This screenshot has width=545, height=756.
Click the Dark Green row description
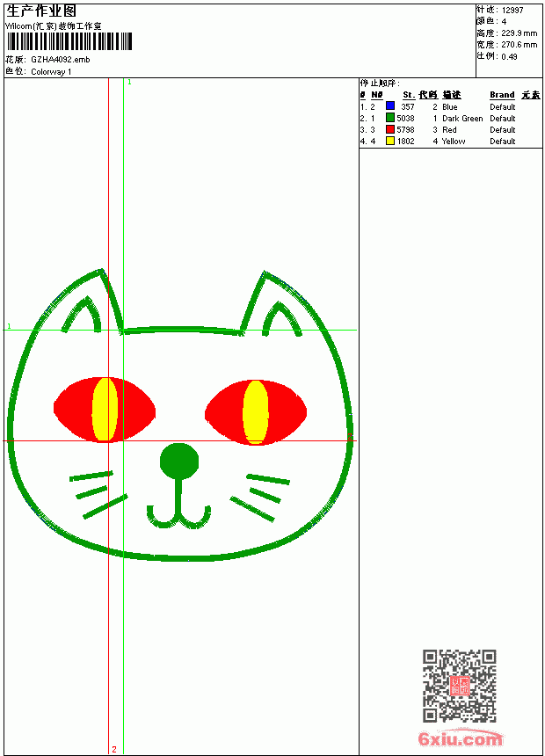click(462, 118)
